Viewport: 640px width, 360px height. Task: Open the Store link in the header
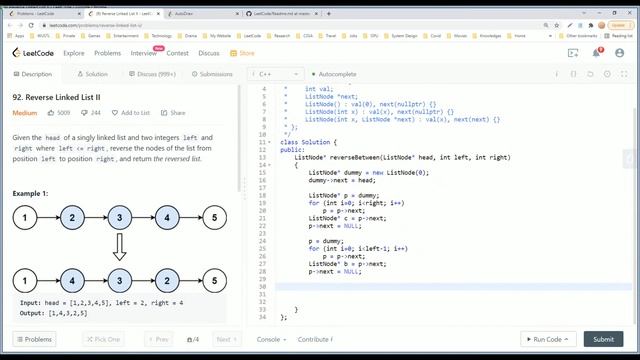(242, 53)
